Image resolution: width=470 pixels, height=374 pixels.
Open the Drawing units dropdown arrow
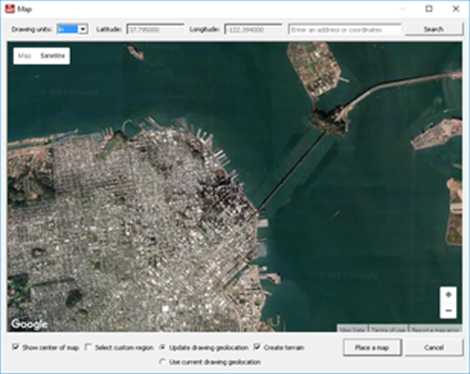point(83,29)
